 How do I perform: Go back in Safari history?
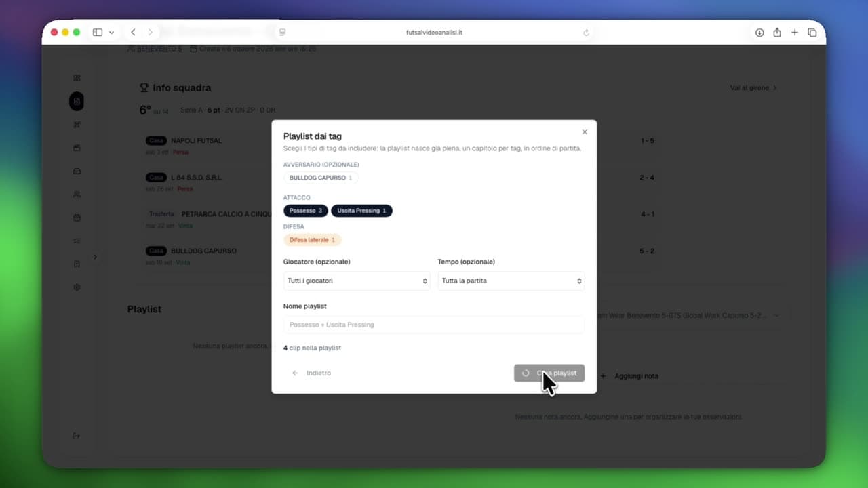(133, 33)
